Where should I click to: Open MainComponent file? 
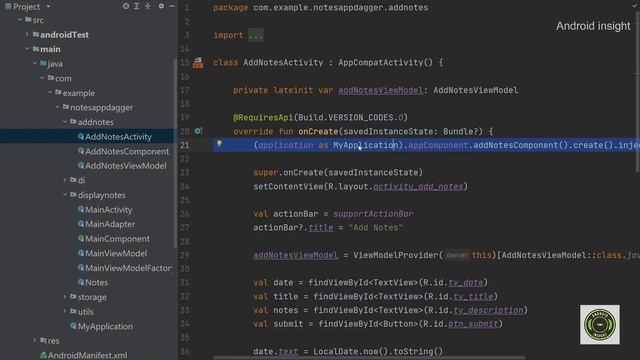tap(117, 239)
